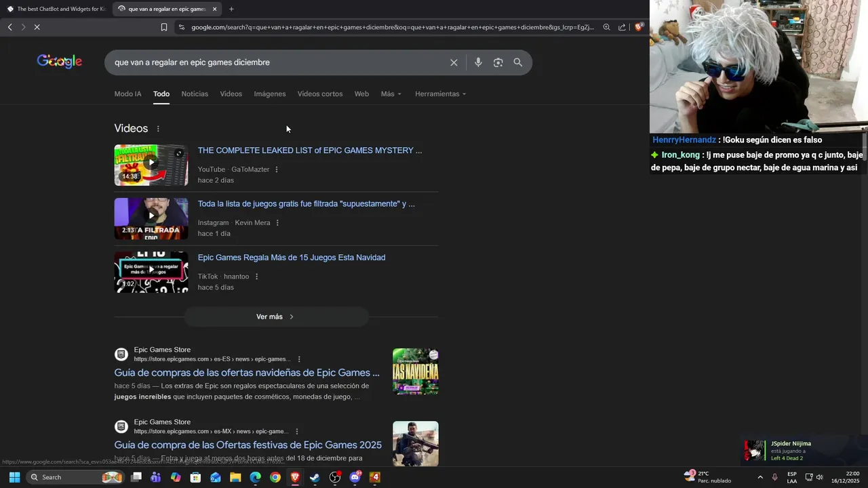Open File Explorer from the taskbar
The image size is (868, 488).
[235, 477]
